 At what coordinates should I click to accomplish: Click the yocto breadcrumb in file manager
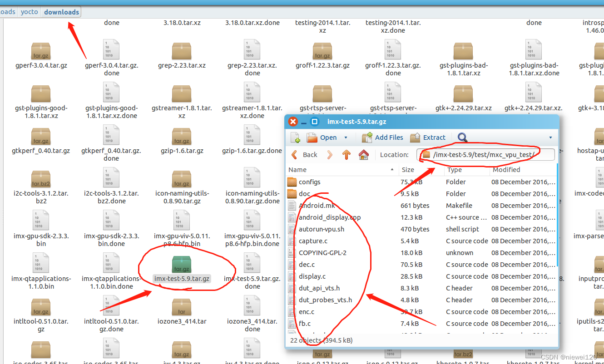pyautogui.click(x=30, y=12)
